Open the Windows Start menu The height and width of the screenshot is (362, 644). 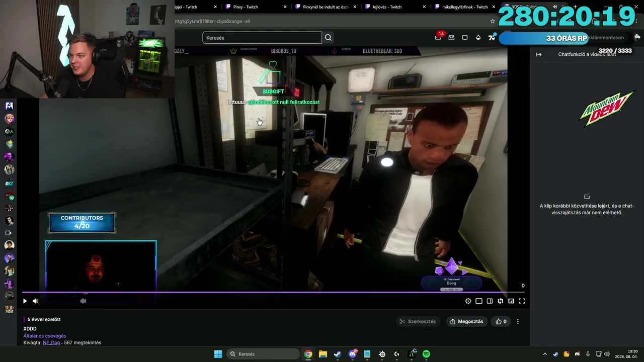[x=218, y=354]
